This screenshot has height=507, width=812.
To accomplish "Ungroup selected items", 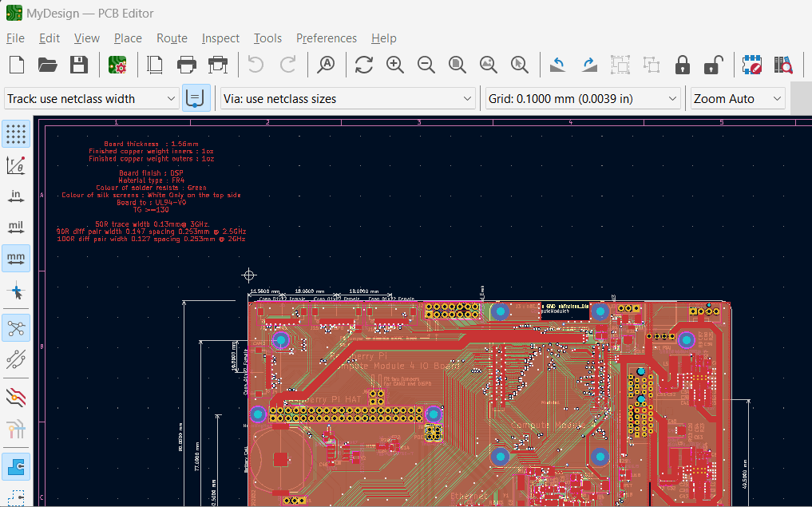I will [651, 65].
